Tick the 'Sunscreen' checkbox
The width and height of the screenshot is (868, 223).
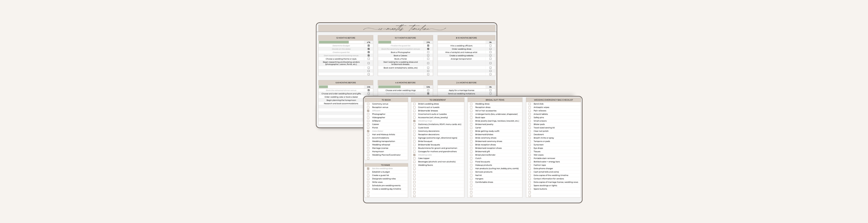pos(530,145)
